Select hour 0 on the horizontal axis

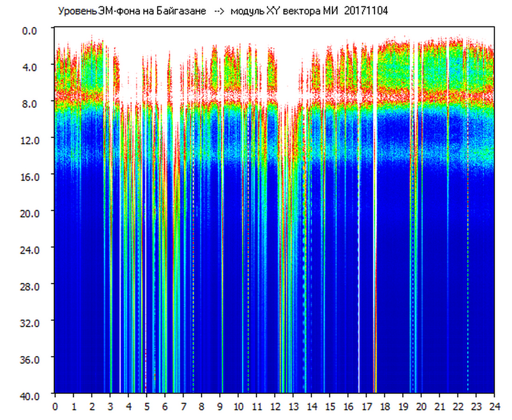coord(55,406)
